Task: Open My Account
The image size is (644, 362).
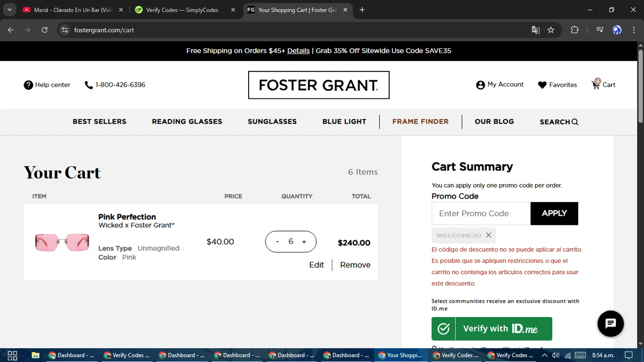Action: click(x=500, y=85)
